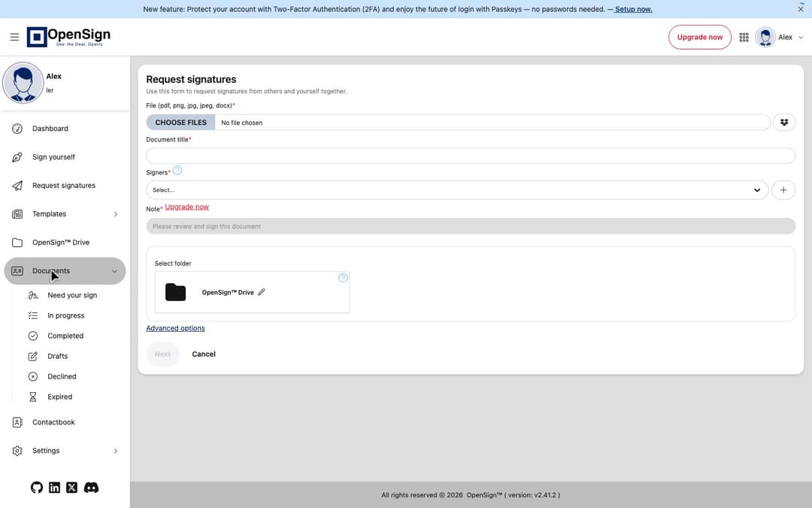812x508 pixels.
Task: Click the Select folder help icon
Action: (x=343, y=278)
